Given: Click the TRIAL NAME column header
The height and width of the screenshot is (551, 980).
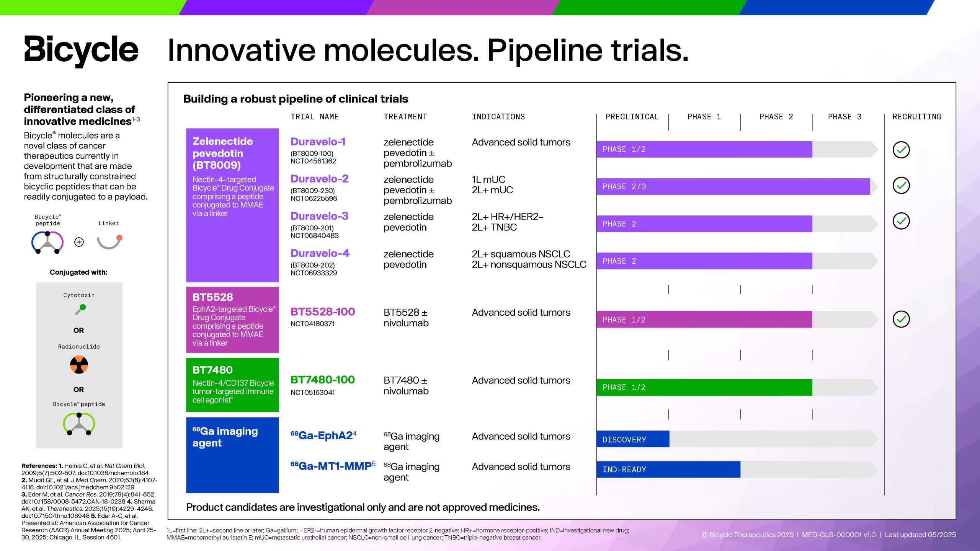Looking at the screenshot, I should click(314, 117).
